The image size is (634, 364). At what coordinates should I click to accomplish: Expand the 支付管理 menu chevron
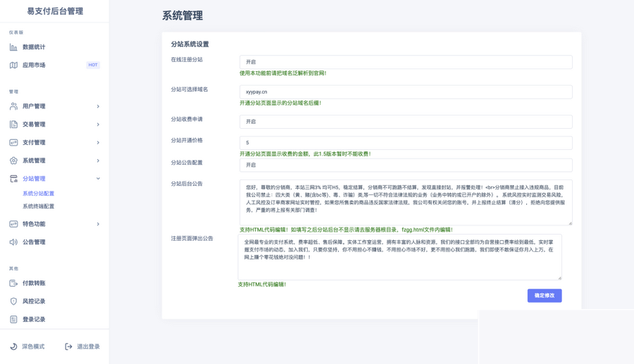click(98, 143)
